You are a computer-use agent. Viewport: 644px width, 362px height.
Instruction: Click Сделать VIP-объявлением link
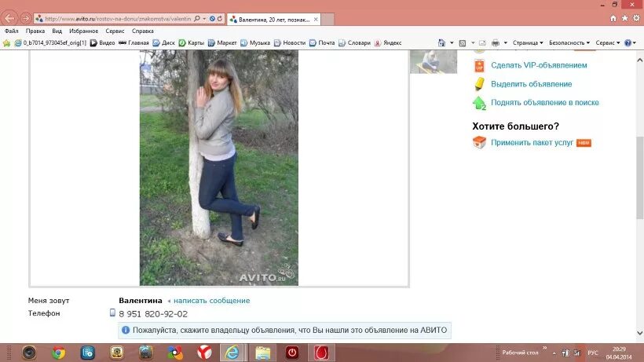click(x=539, y=65)
